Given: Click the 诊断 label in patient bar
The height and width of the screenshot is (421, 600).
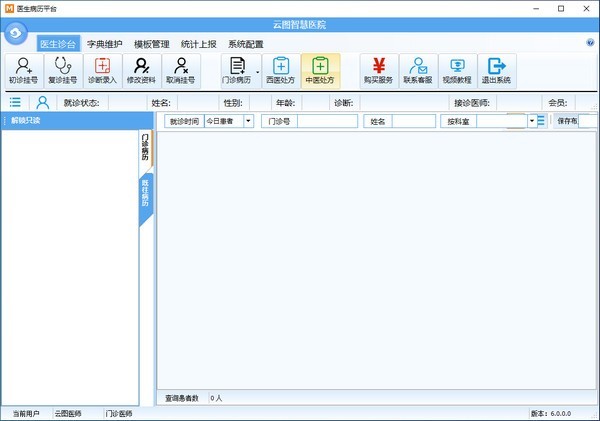Looking at the screenshot, I should pyautogui.click(x=344, y=103).
